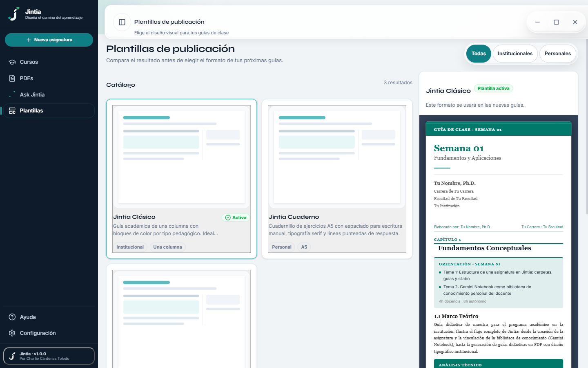Click the A5 tag on Jintia Cuaderno

point(304,247)
